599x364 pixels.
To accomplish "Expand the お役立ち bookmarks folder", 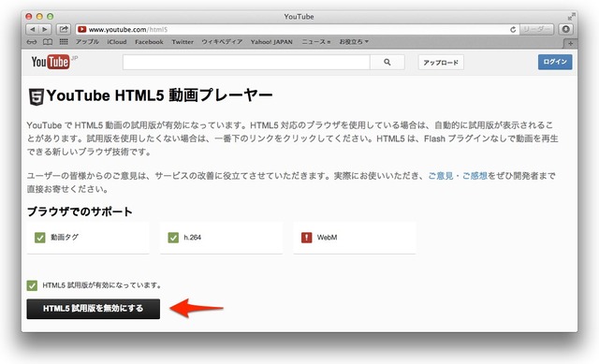I will 354,41.
